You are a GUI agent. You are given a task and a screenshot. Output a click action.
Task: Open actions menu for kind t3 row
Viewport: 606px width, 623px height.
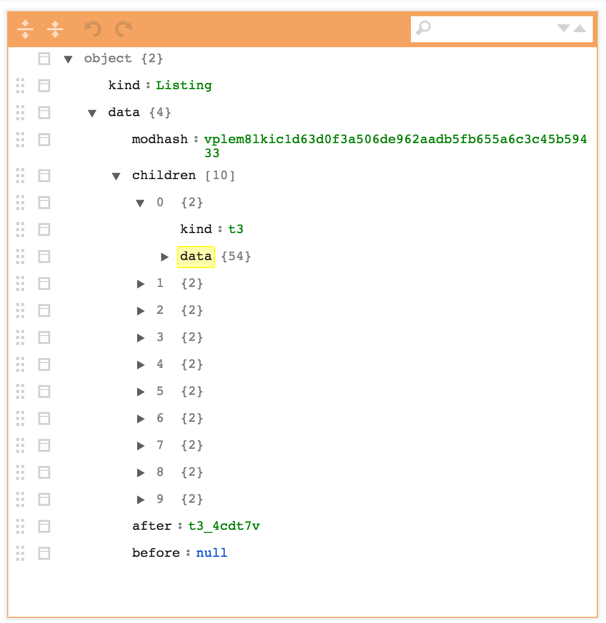click(44, 229)
